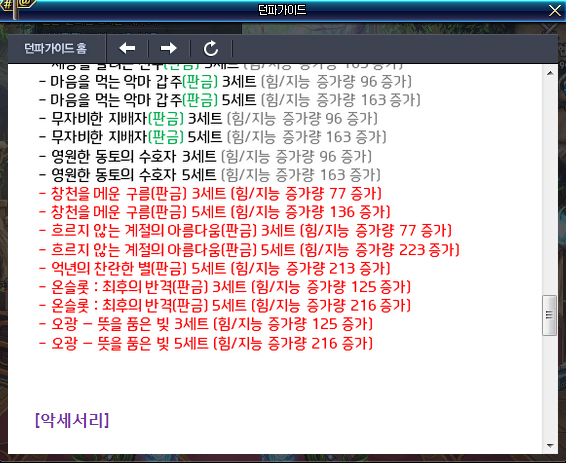Select the 억년의 찬란한 별 5세트 entry

[215, 268]
